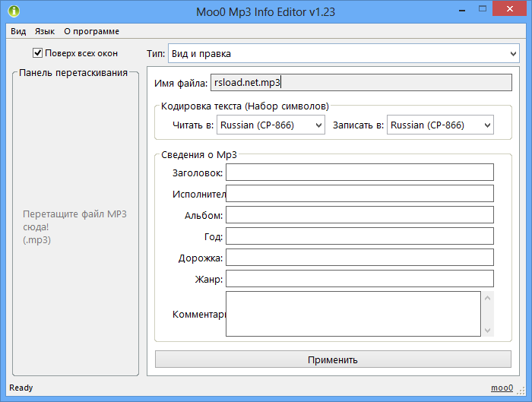
Task: Click the Применить button
Action: point(333,359)
